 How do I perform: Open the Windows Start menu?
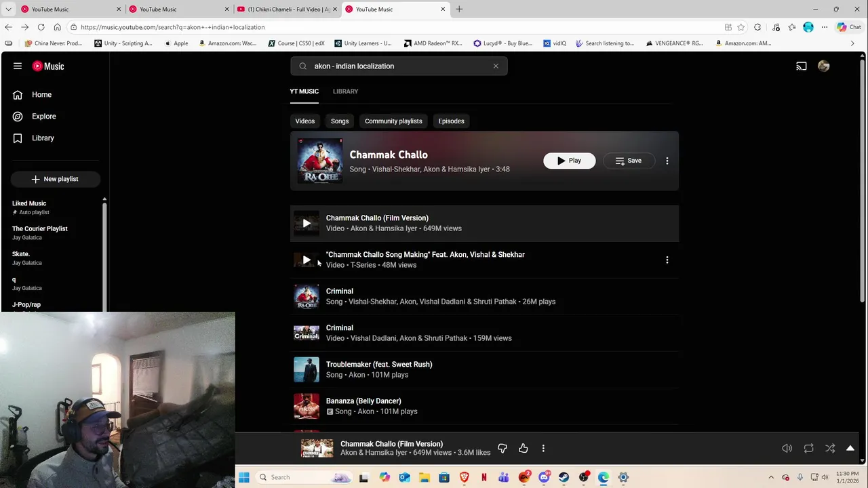(244, 477)
